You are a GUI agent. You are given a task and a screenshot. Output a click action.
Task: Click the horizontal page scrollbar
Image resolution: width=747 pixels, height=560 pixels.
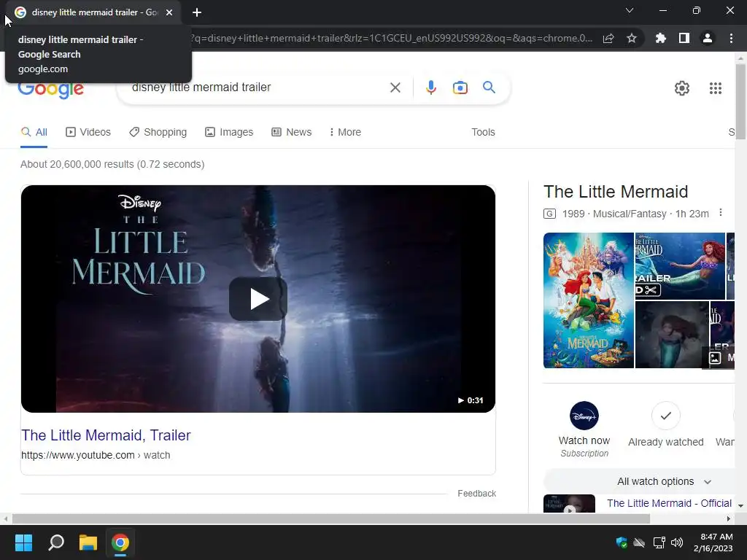click(x=331, y=518)
